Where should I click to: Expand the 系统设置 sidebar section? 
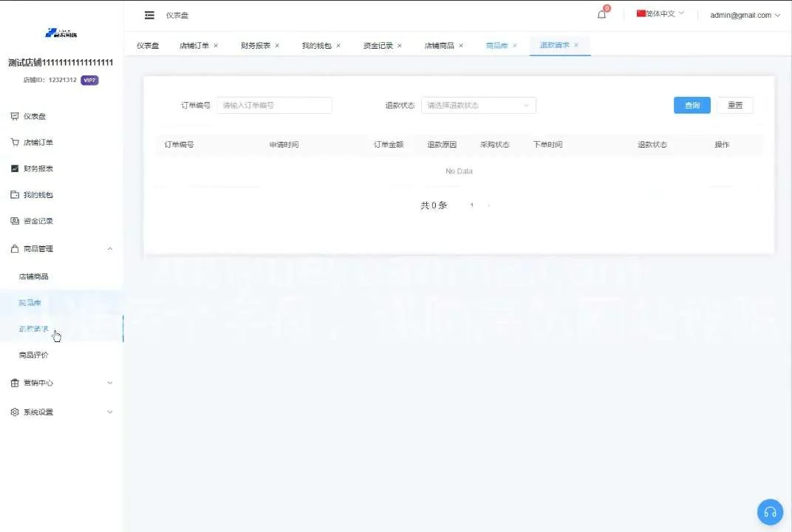pos(110,412)
